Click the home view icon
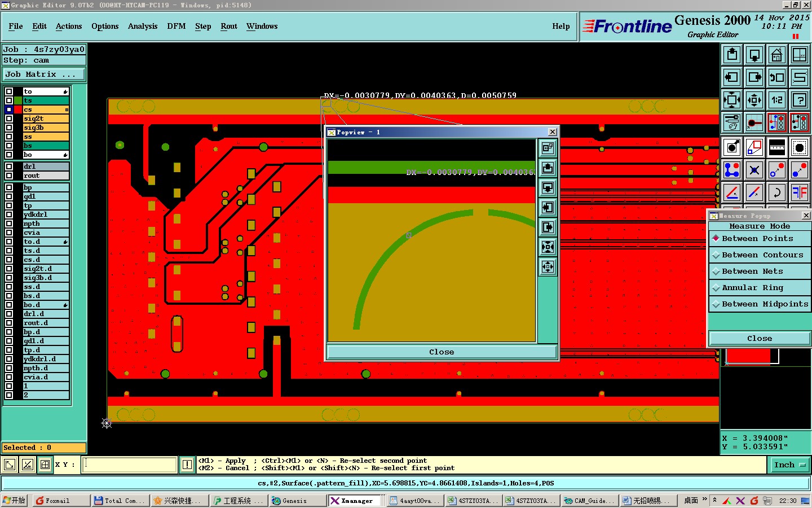Viewport: 812px width, 508px height. (777, 55)
